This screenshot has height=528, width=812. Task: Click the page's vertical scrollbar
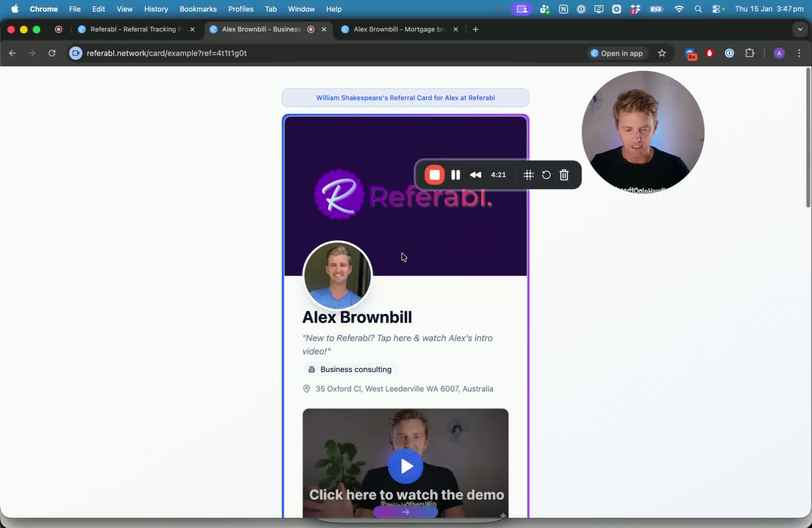pyautogui.click(x=808, y=138)
